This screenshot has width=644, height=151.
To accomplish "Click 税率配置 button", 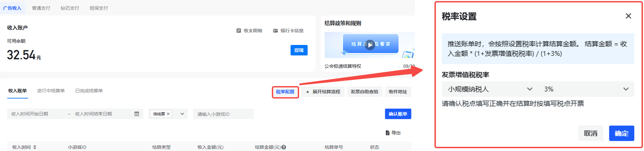I will click(285, 92).
